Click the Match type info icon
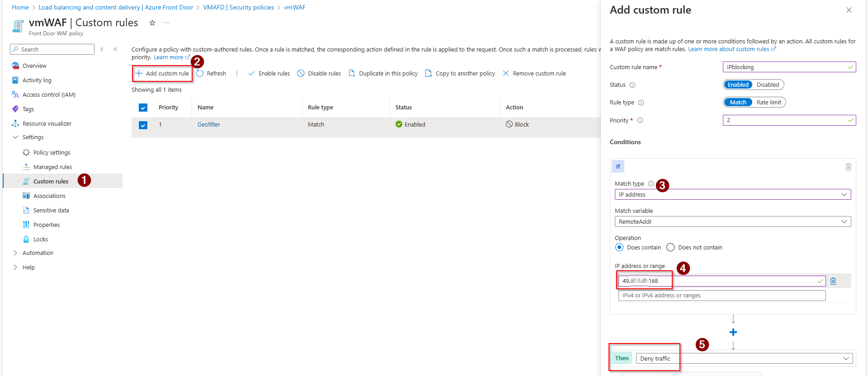This screenshot has width=868, height=376. (651, 183)
